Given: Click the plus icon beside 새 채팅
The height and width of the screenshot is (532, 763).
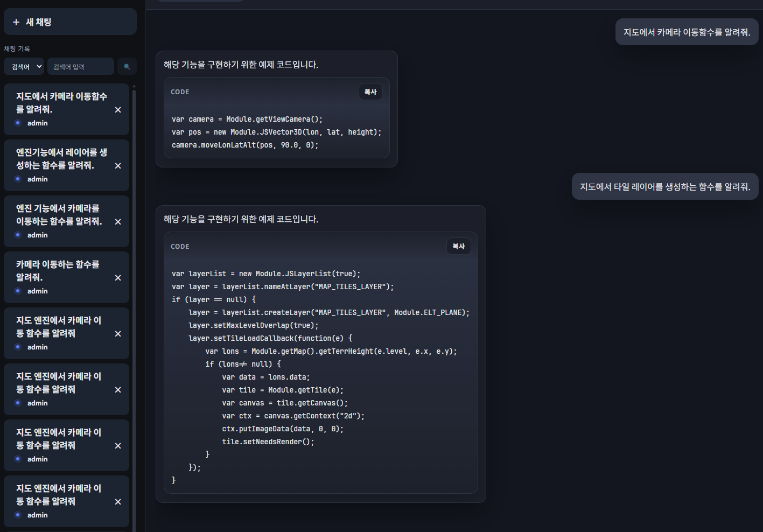Looking at the screenshot, I should point(16,22).
